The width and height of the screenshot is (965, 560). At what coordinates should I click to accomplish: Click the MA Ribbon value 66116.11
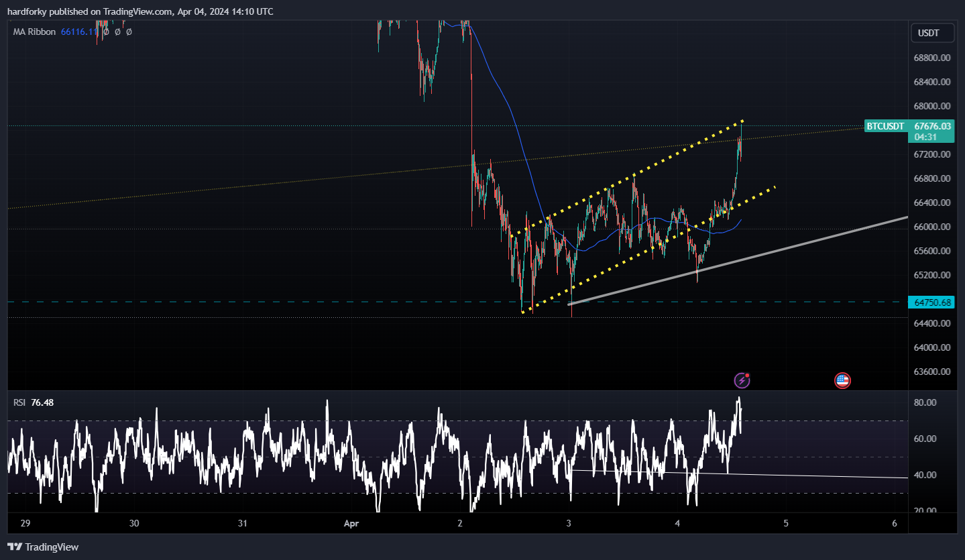(79, 32)
